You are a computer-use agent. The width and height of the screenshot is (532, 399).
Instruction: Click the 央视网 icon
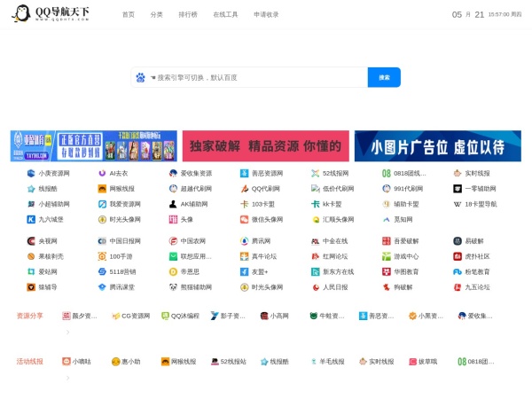(x=31, y=241)
